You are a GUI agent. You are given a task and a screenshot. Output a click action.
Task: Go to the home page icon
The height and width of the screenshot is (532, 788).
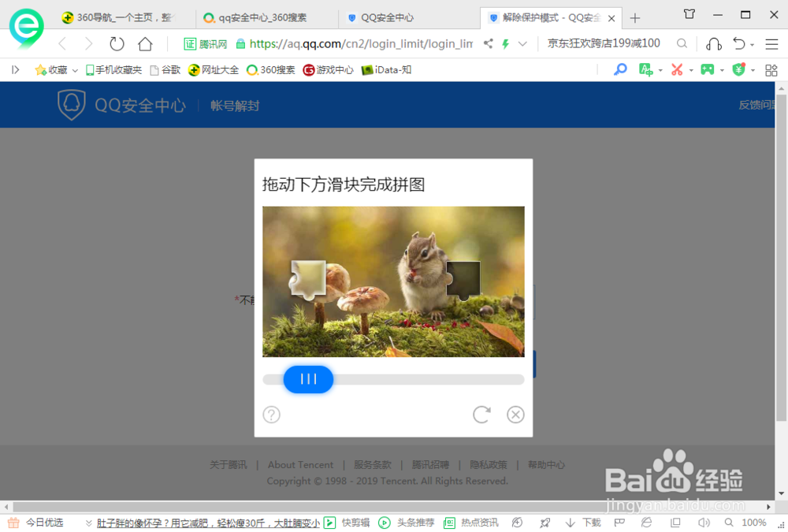coord(145,44)
